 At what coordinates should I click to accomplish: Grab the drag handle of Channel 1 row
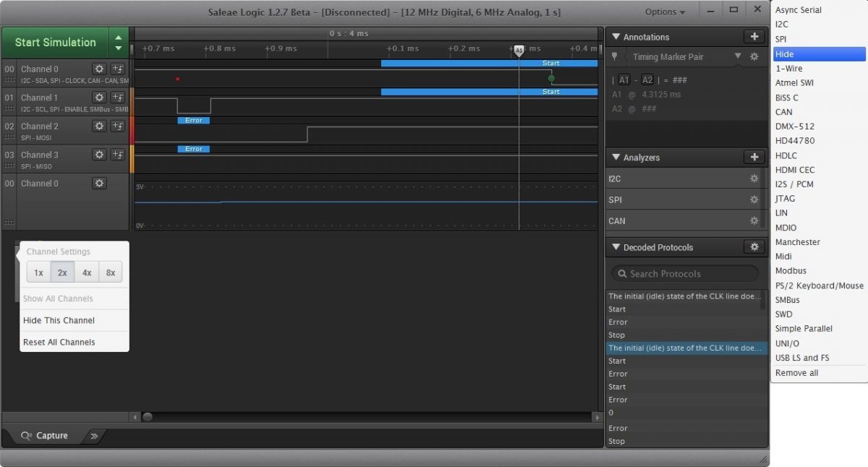coord(9,110)
